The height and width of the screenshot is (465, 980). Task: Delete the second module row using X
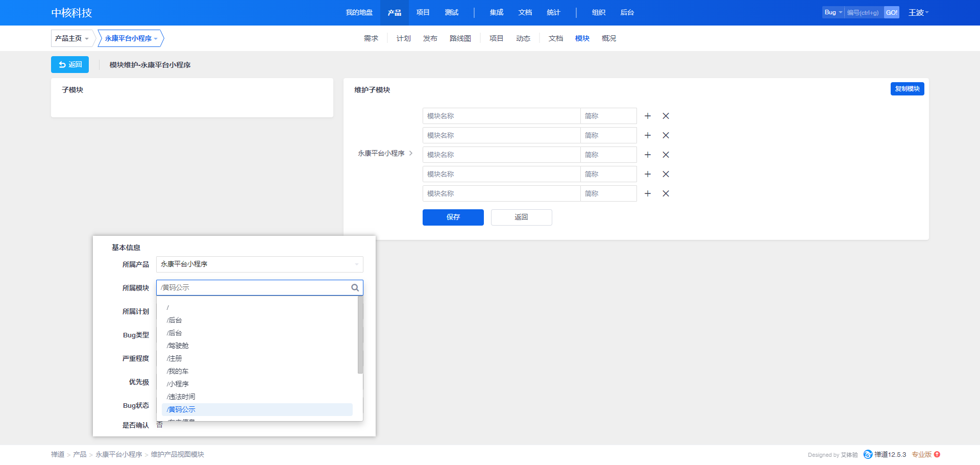pyautogui.click(x=666, y=135)
